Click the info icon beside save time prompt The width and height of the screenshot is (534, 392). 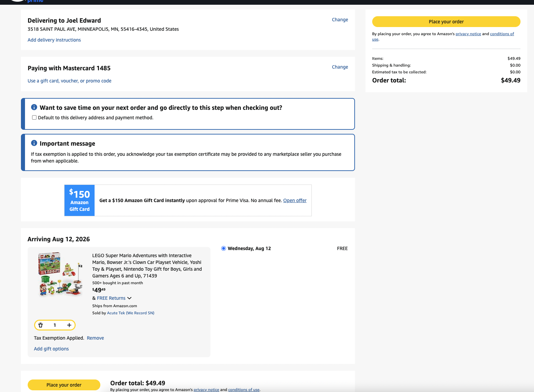pyautogui.click(x=34, y=107)
